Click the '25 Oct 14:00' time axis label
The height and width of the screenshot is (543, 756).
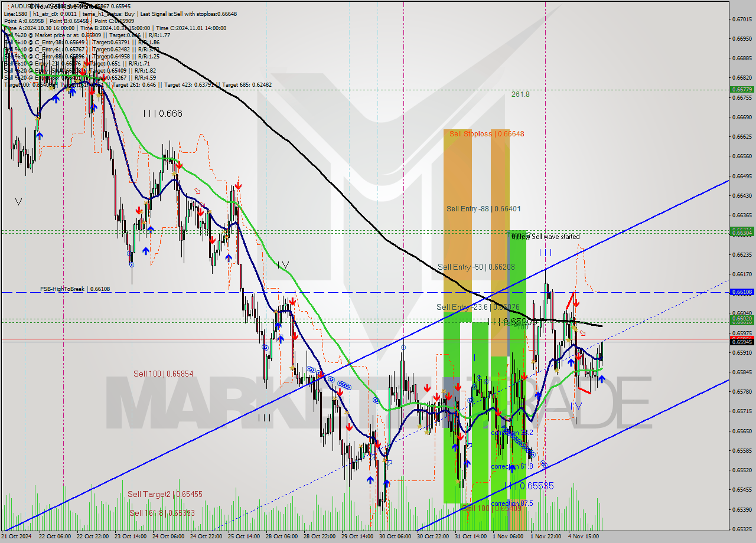coord(243,537)
